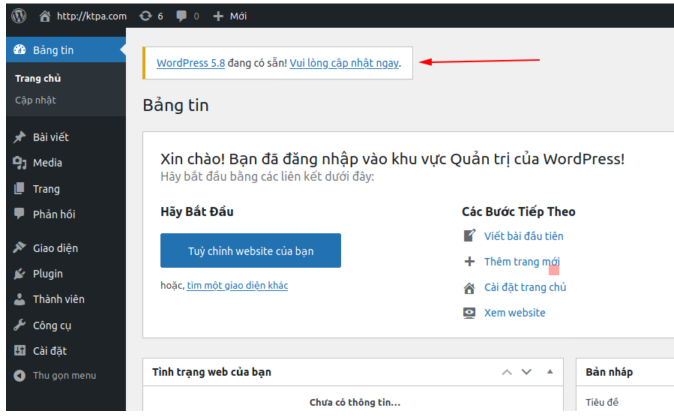Move Tình trạng web panel down arrow
The image size is (674, 419).
pos(527,372)
